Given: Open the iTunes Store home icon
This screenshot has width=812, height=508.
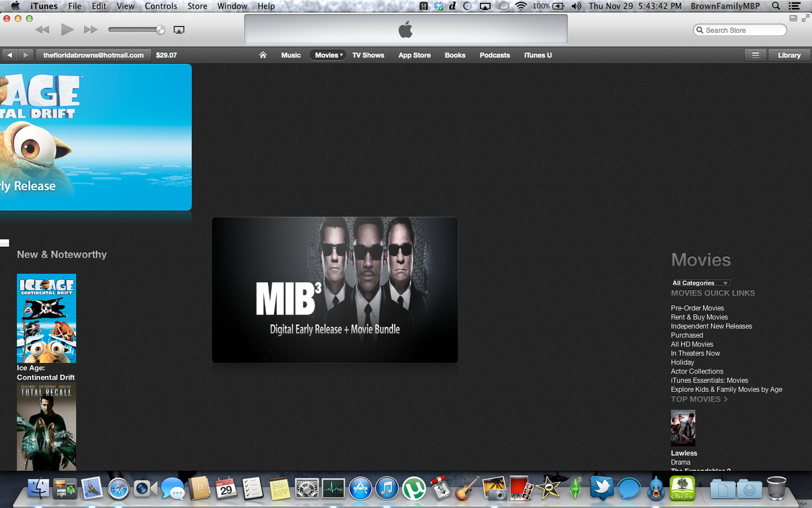Looking at the screenshot, I should [x=263, y=55].
